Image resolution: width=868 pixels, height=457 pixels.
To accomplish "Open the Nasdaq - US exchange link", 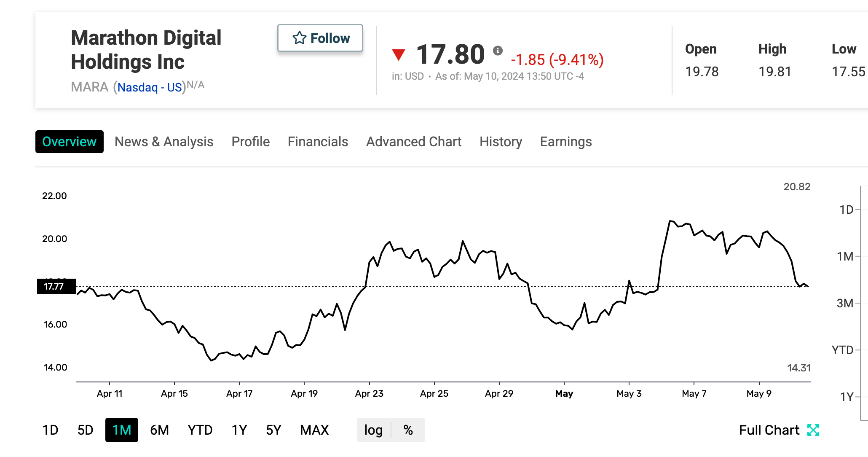I will click(x=150, y=87).
